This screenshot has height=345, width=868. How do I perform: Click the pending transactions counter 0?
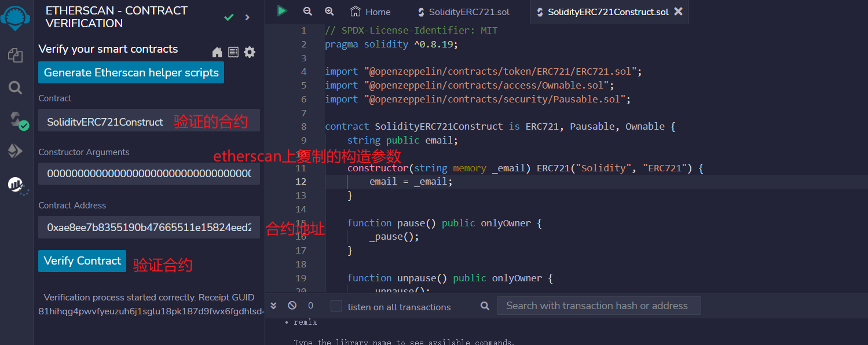tap(310, 306)
